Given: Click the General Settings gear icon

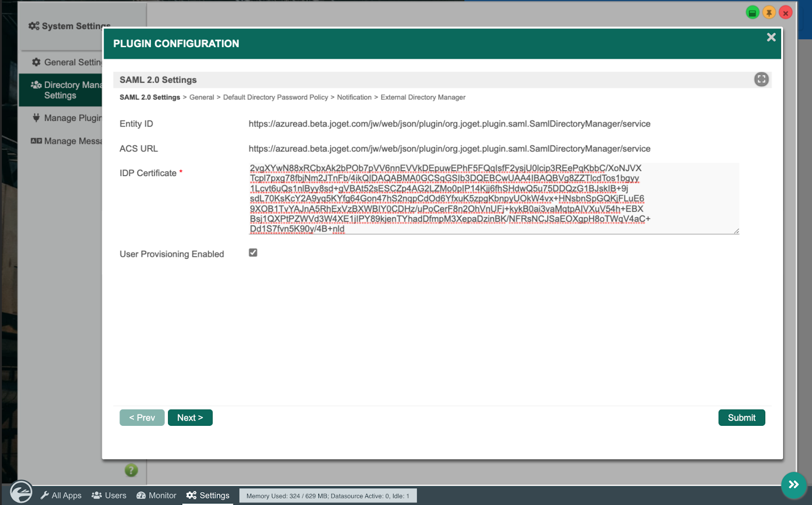Looking at the screenshot, I should click(36, 62).
